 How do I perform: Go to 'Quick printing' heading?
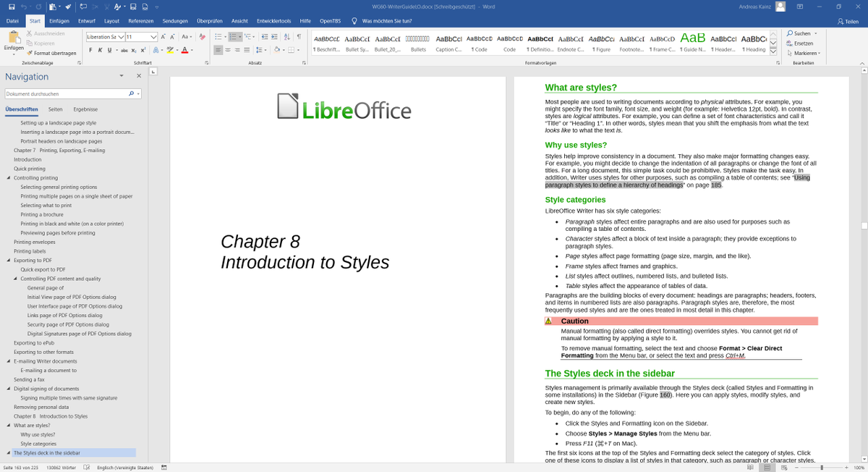(30, 169)
